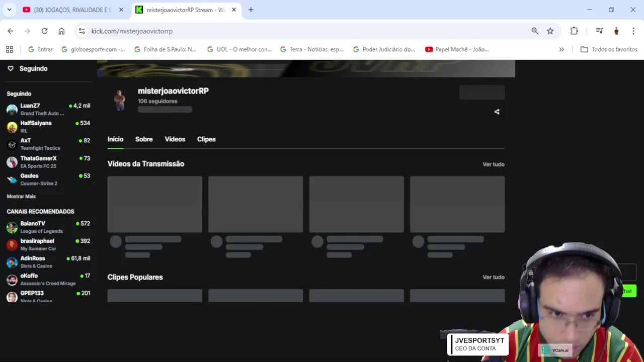Open the Papel Machê YouTube bookmark

[x=457, y=49]
